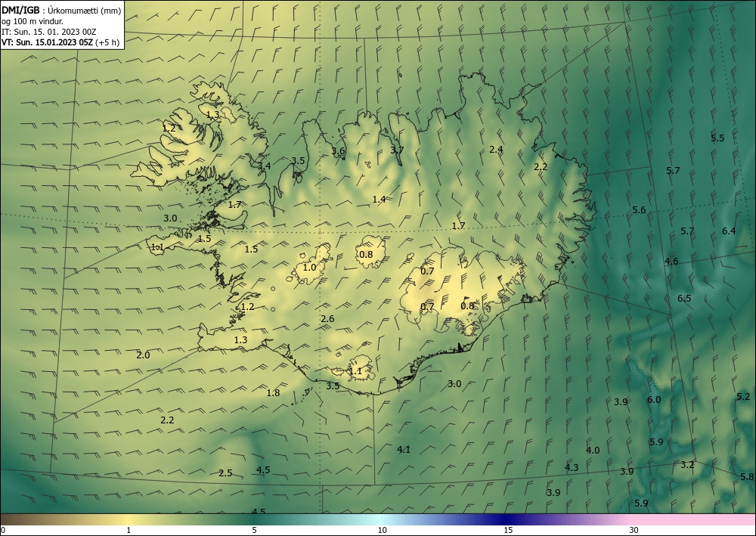Click the 1.8 value off the south coast
756x536 pixels.
pos(273,393)
